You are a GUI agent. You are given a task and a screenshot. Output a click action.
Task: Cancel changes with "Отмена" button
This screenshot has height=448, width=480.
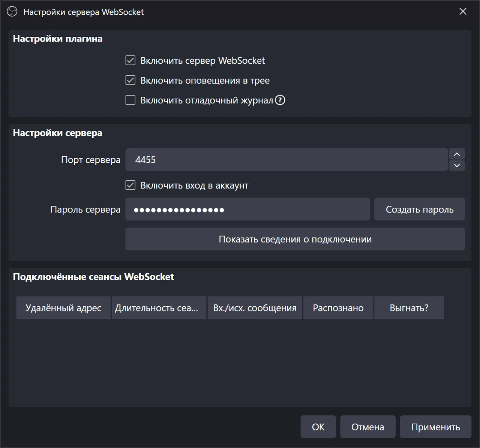[367, 427]
